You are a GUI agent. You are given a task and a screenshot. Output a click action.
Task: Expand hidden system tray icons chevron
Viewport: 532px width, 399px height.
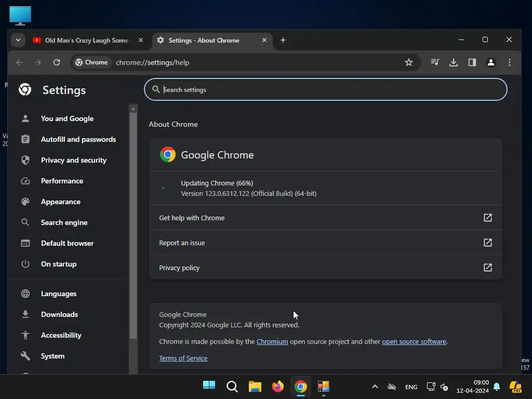(375, 387)
